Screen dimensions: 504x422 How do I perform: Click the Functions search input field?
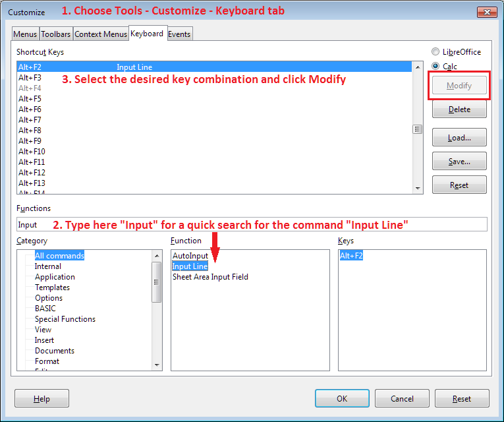pos(250,225)
